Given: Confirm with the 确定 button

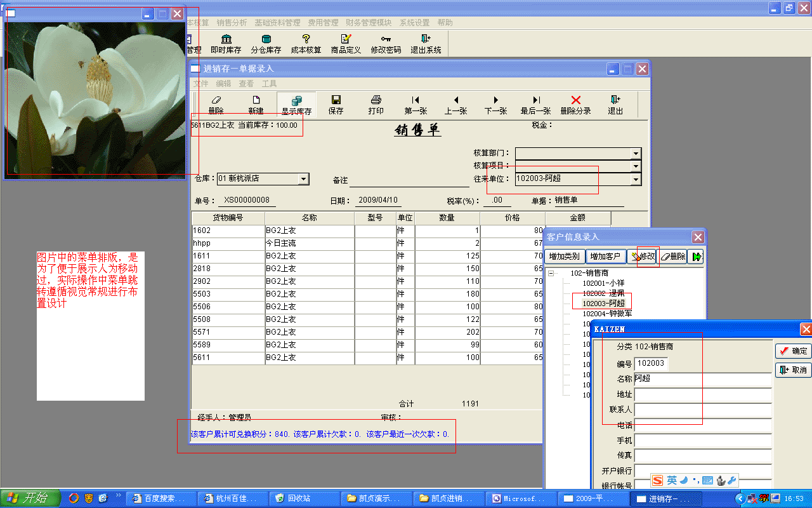Looking at the screenshot, I should (x=793, y=351).
